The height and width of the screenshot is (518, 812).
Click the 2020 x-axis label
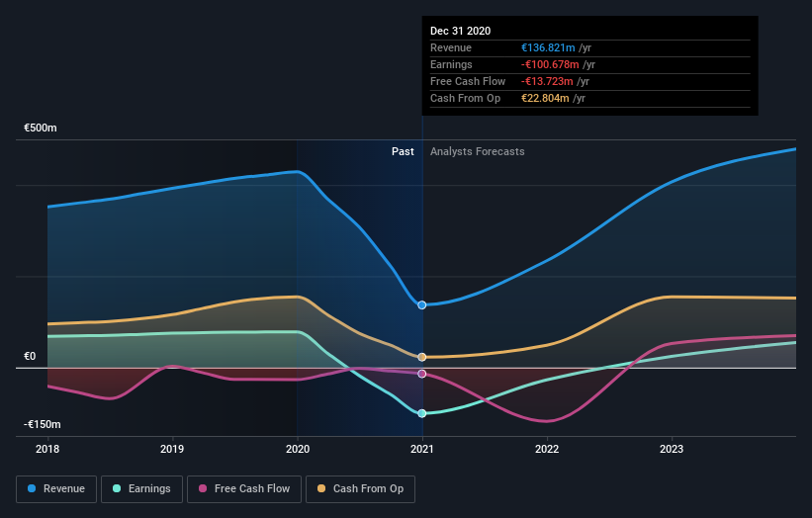(x=298, y=449)
